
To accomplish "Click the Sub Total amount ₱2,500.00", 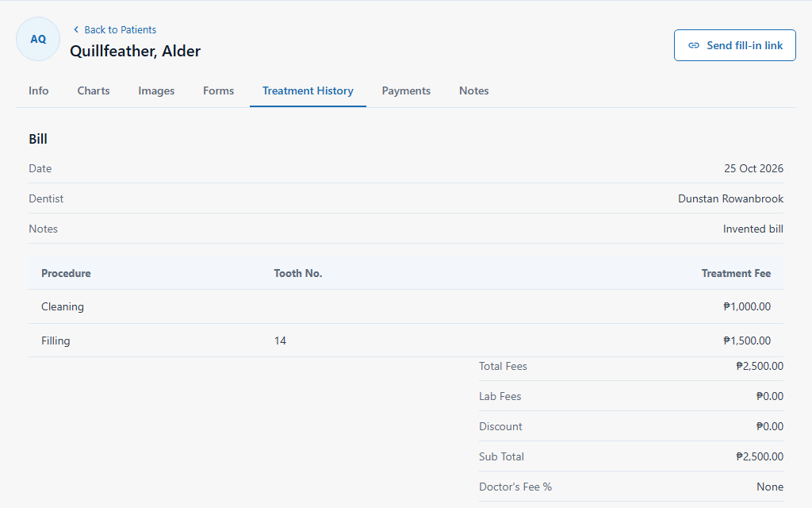I will point(759,456).
